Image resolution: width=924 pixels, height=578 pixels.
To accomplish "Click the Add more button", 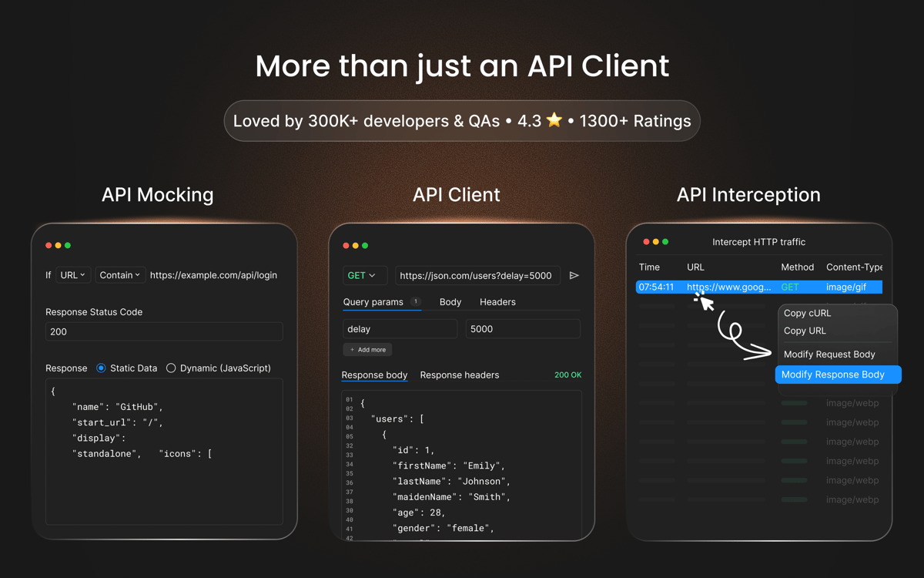I will click(x=368, y=350).
